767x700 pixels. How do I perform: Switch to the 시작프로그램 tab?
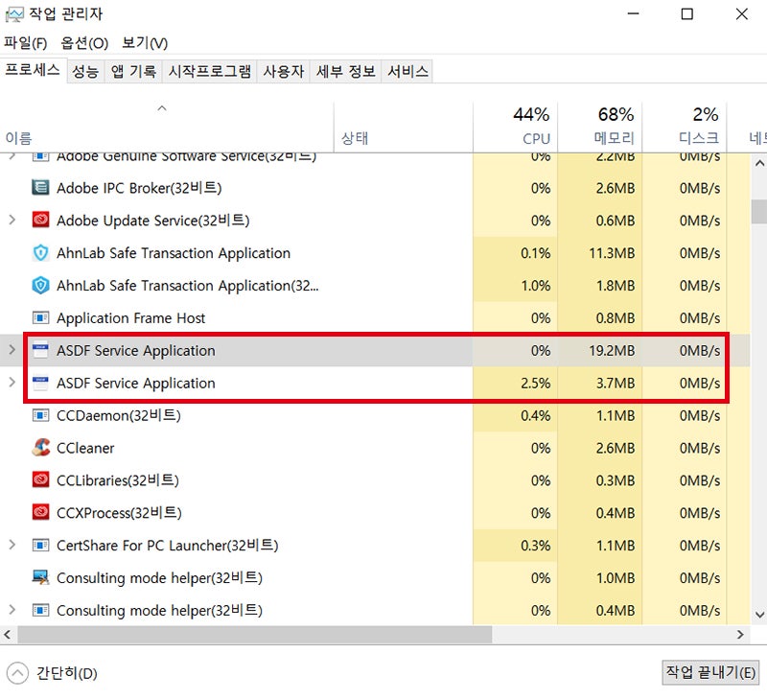coord(209,72)
